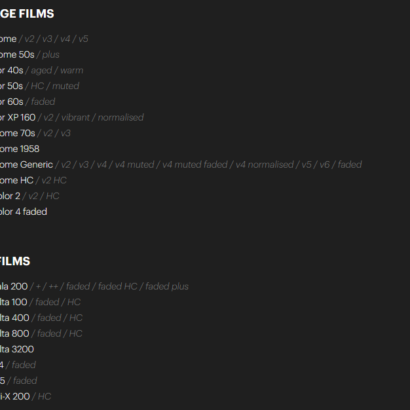The image size is (410, 410).
Task: Select the 'HC' variant of X 200
Action: coord(44,396)
